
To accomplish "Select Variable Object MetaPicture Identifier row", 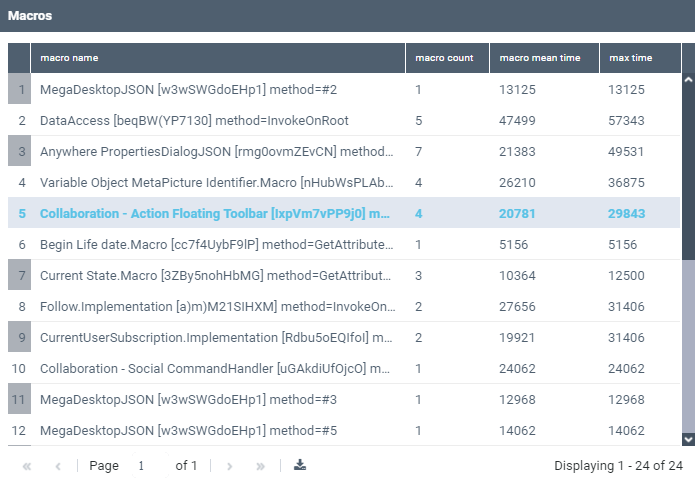I will (x=217, y=183).
